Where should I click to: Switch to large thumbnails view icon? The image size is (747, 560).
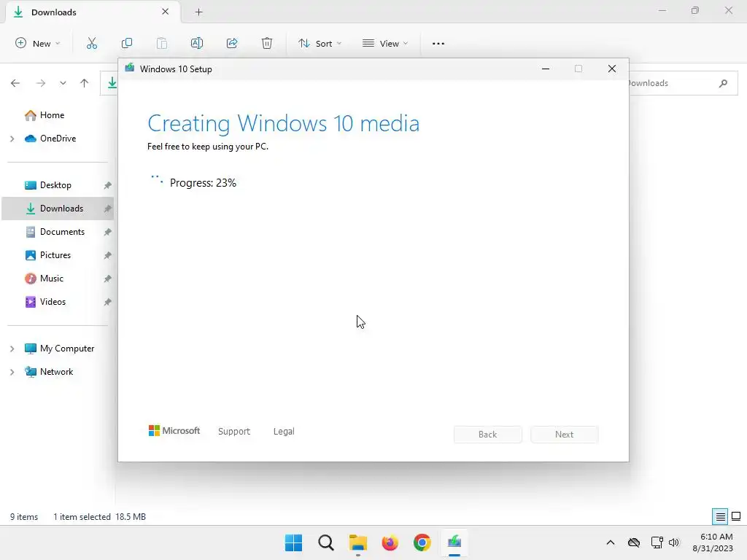736,517
